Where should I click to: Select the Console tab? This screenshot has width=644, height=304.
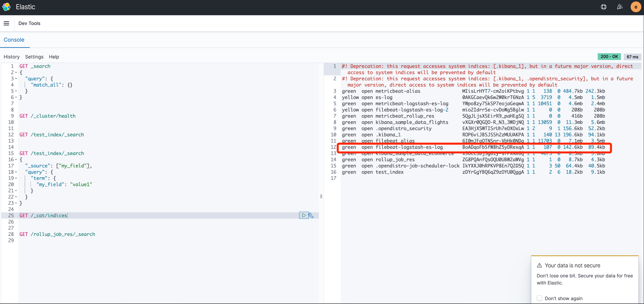14,40
